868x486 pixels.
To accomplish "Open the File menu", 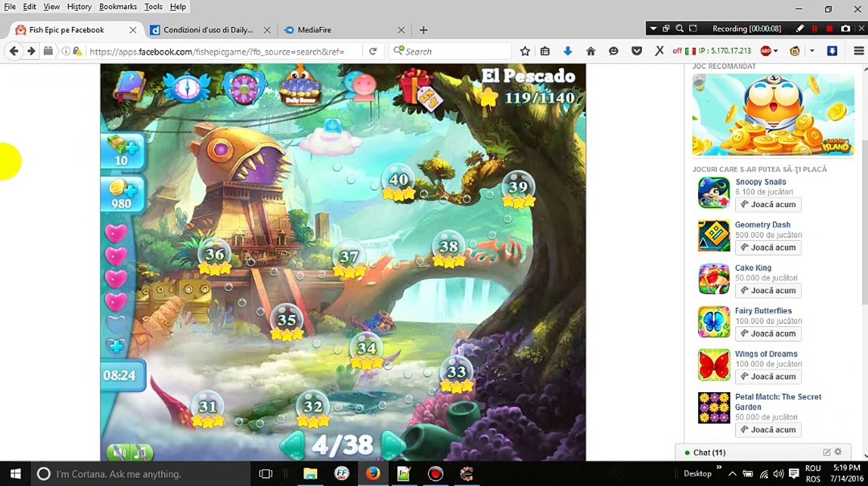I will click(9, 7).
